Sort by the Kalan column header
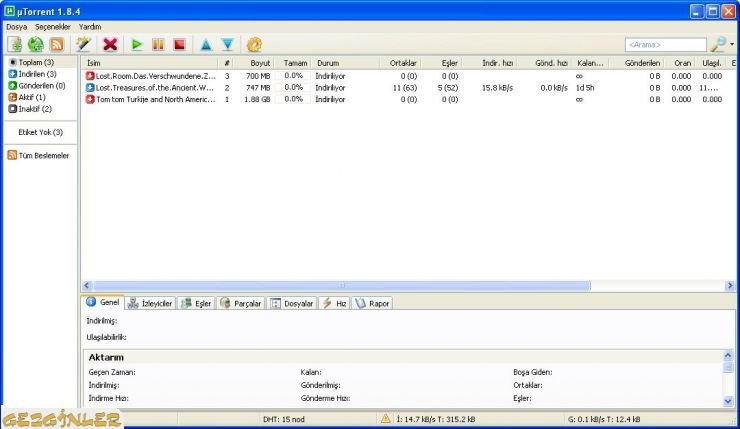The width and height of the screenshot is (740, 429). [590, 63]
